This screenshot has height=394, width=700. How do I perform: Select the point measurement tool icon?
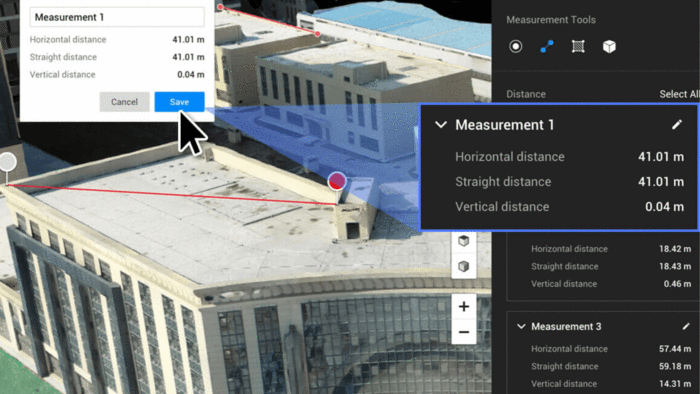pyautogui.click(x=516, y=46)
